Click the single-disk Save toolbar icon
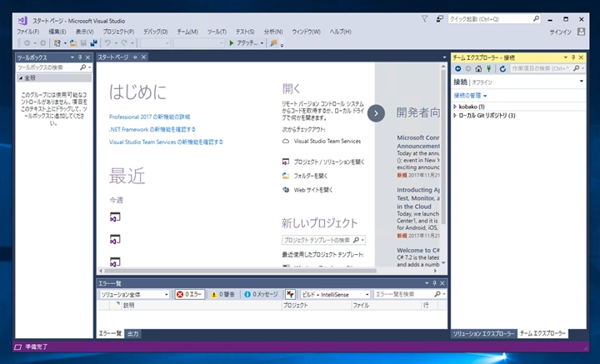Viewport: 600px width, 364px height. [x=83, y=43]
